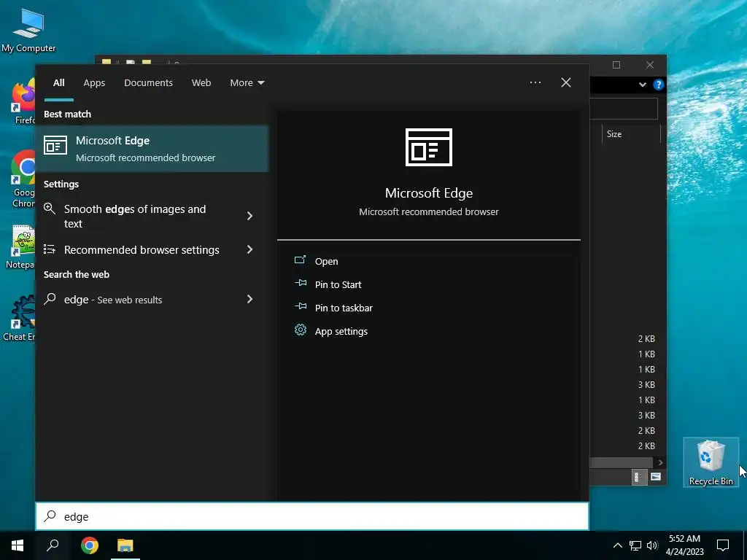
Task: Click the volume speaker icon in tray
Action: [652, 545]
